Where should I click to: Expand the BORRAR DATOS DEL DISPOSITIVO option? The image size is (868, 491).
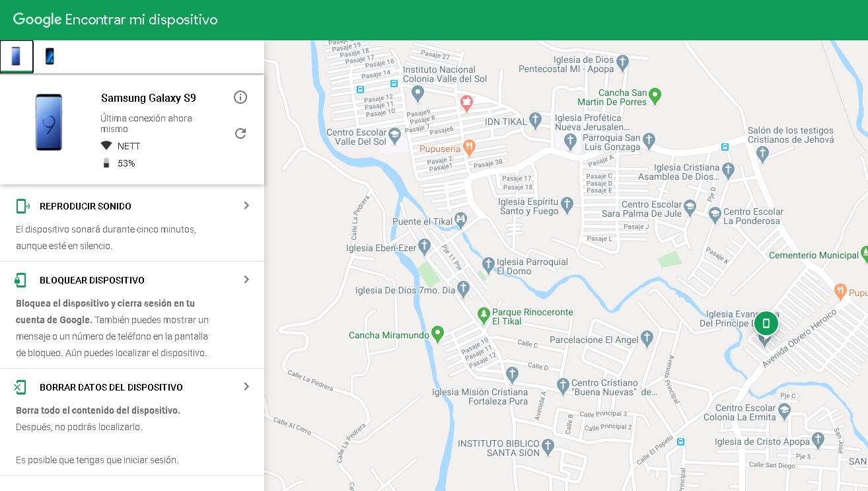point(246,387)
